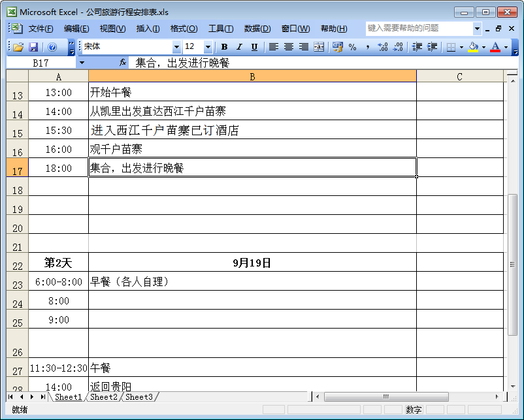Apply currency style format

pos(338,47)
